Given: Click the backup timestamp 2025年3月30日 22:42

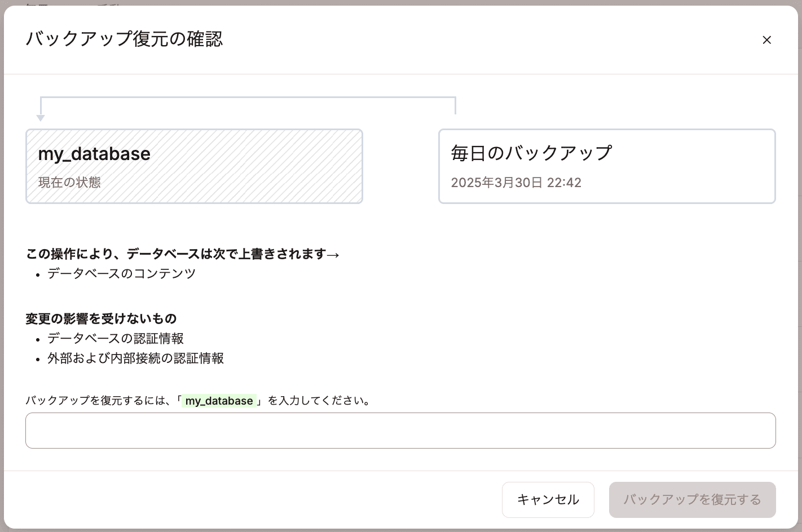Looking at the screenshot, I should (x=516, y=183).
